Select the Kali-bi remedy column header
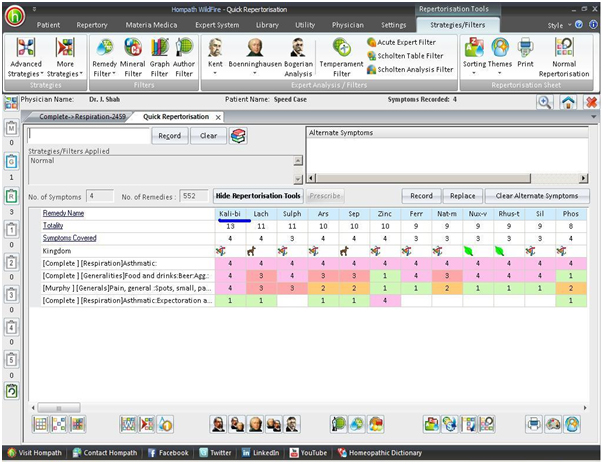This screenshot has height=464, width=606. tap(230, 214)
